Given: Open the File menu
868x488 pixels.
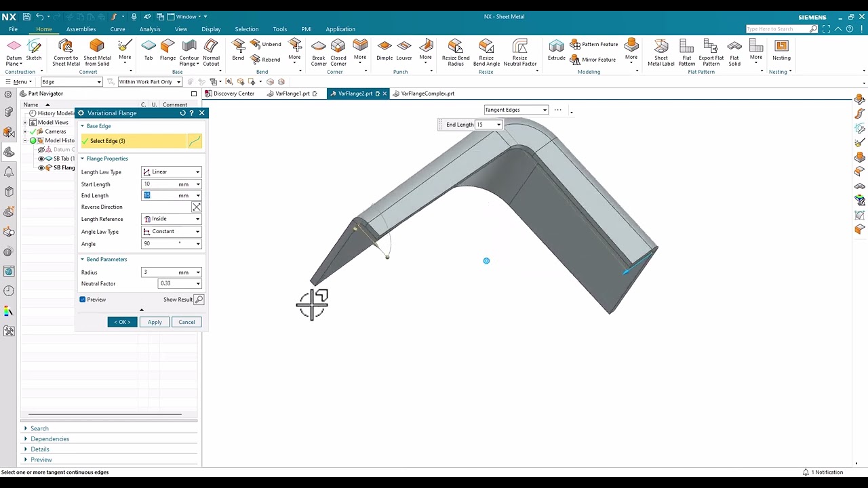Looking at the screenshot, I should tap(13, 29).
